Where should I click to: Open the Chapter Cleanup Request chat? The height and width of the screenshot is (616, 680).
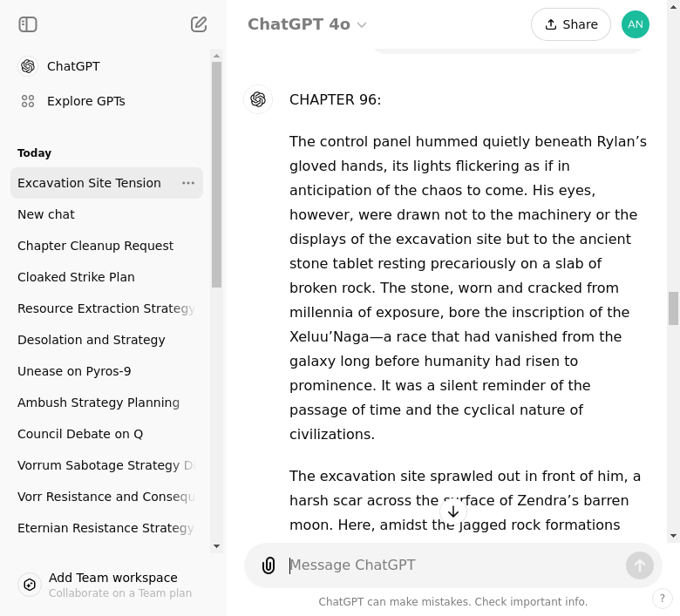[x=95, y=246]
